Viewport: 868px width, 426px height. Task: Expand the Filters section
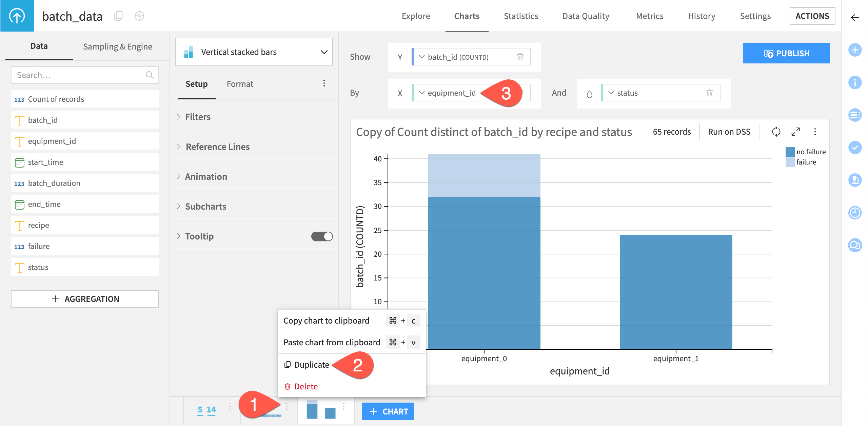(198, 117)
